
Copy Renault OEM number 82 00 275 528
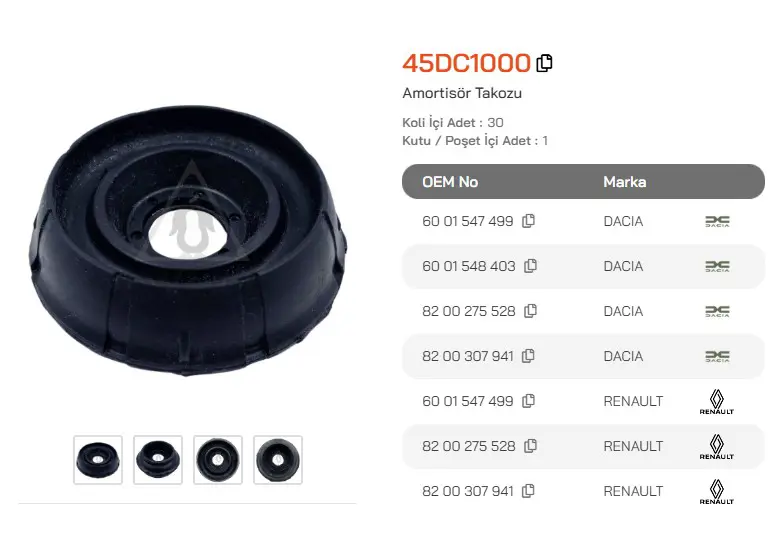pos(531,446)
